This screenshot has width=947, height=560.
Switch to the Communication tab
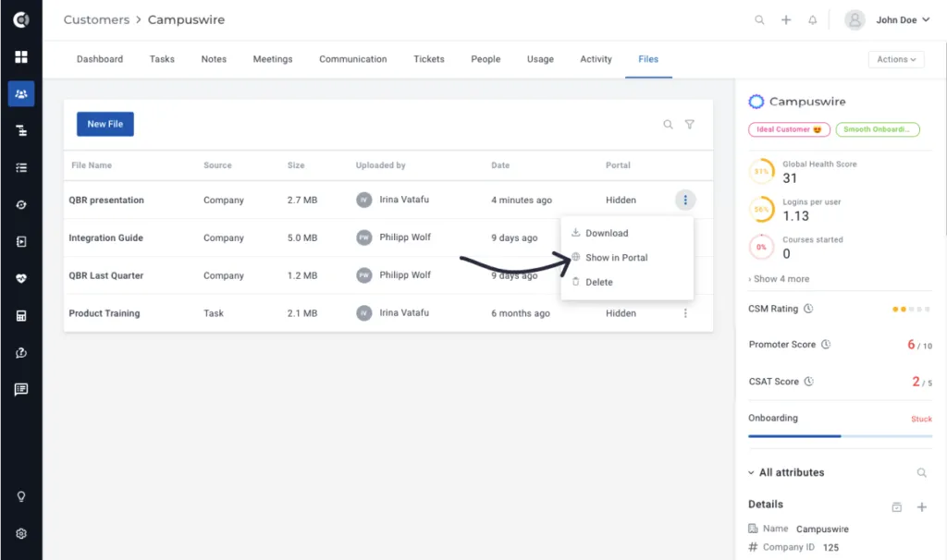(352, 59)
